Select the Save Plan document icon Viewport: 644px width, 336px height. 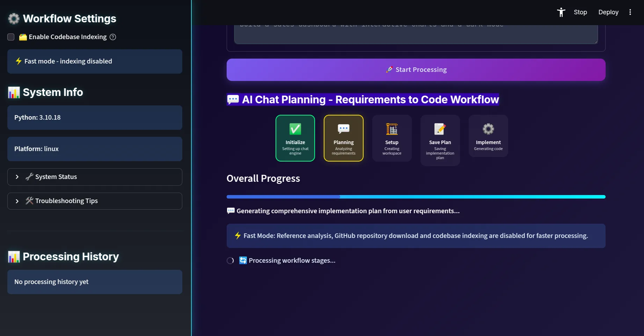tap(440, 129)
